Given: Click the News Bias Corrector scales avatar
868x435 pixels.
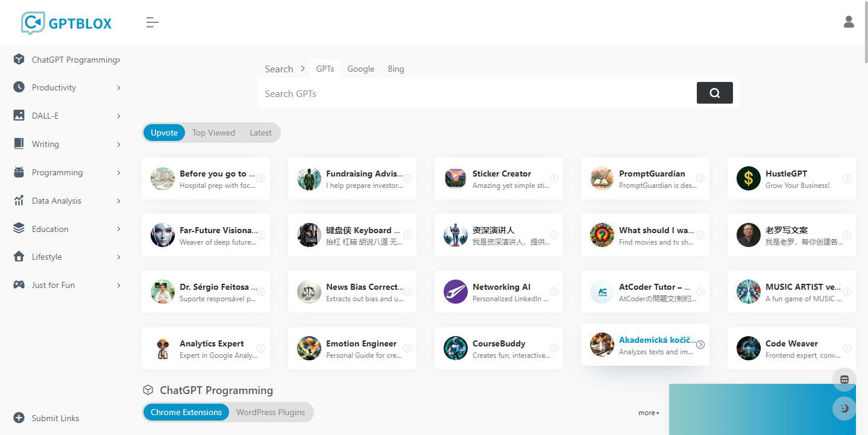Looking at the screenshot, I should (x=309, y=292).
